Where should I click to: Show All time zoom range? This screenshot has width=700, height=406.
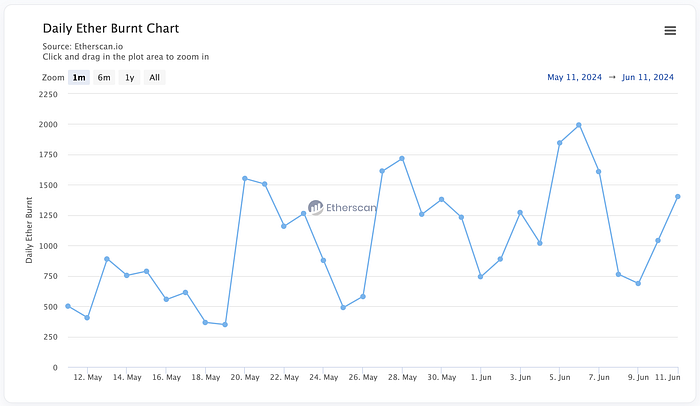(154, 77)
